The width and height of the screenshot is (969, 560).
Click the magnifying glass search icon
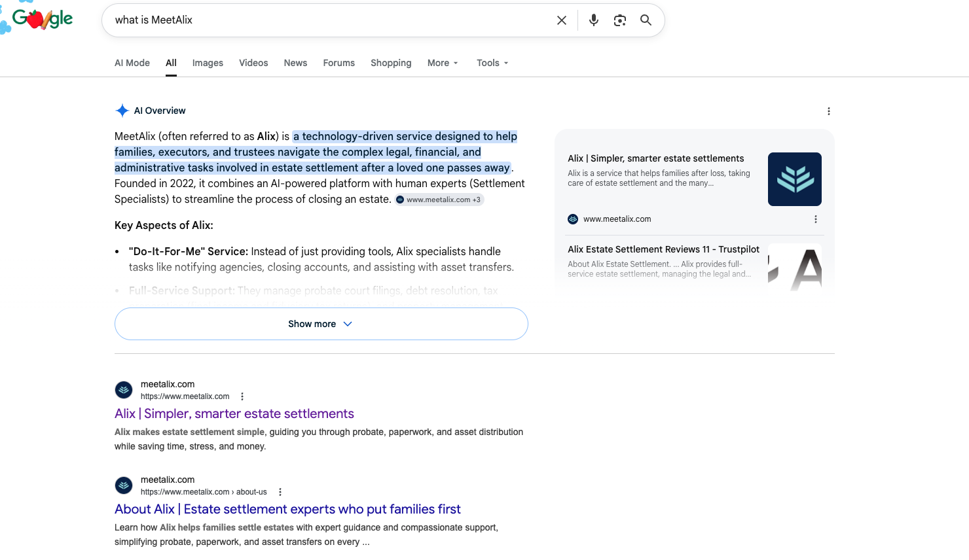(646, 20)
